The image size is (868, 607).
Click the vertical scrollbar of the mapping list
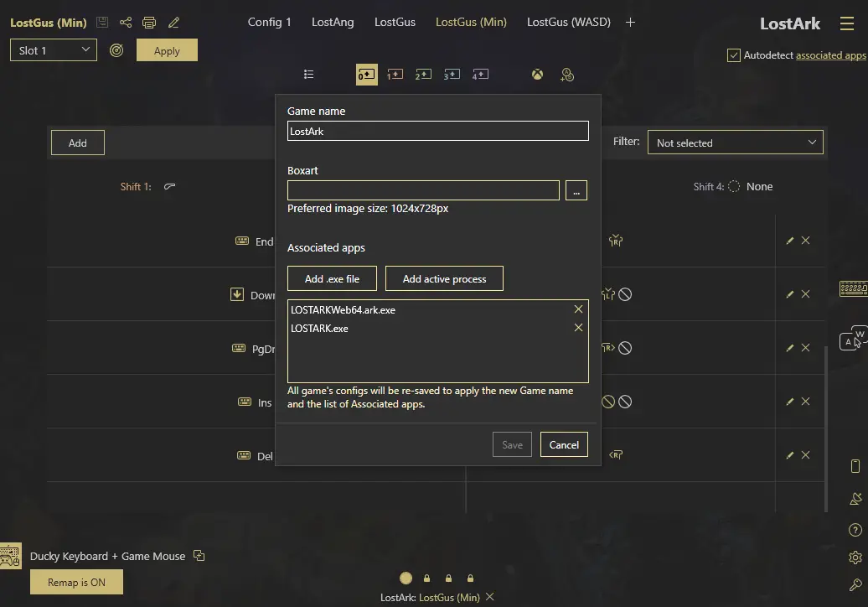pos(826,429)
